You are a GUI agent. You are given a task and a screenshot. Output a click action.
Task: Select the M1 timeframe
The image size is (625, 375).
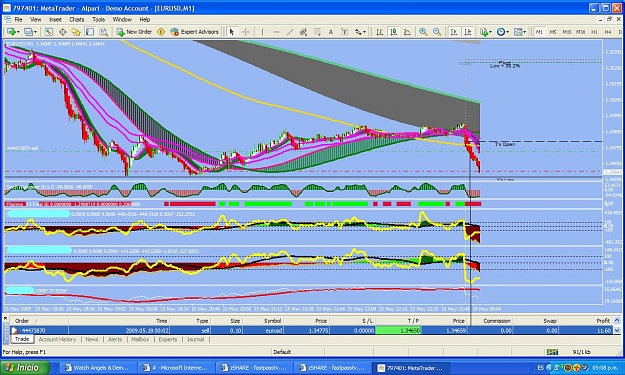(539, 32)
